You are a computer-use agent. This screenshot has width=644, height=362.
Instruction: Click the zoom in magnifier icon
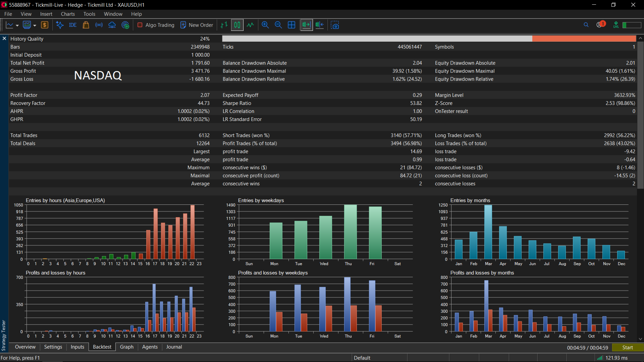point(265,25)
